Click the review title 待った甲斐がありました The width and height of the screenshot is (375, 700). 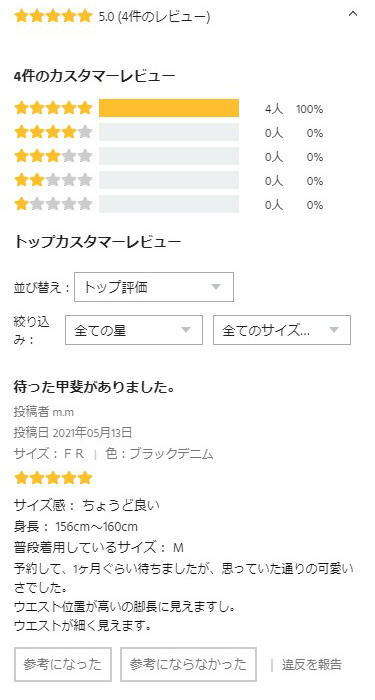pyautogui.click(x=94, y=387)
